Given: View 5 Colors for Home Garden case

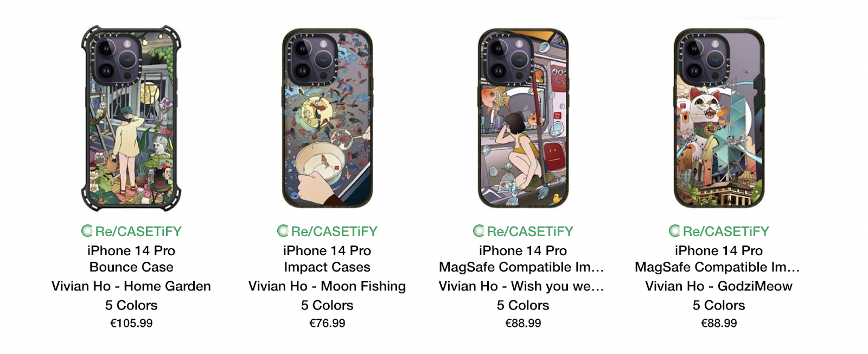Looking at the screenshot, I should pos(131,305).
